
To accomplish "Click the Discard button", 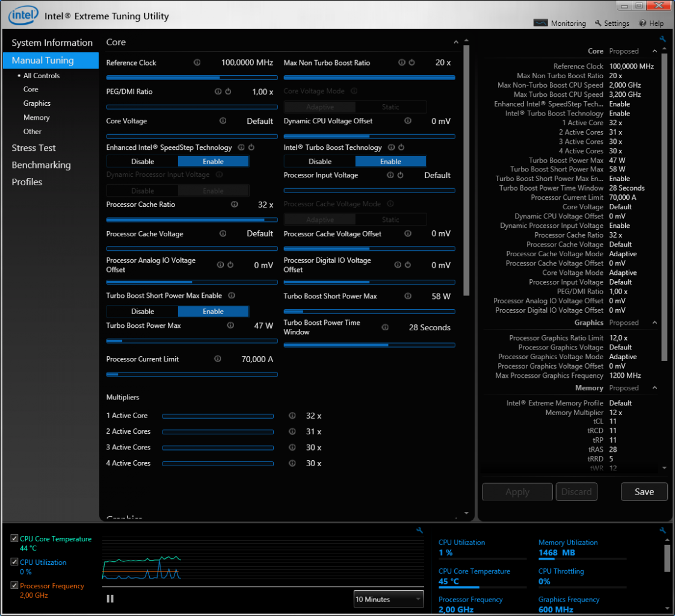I will (576, 492).
